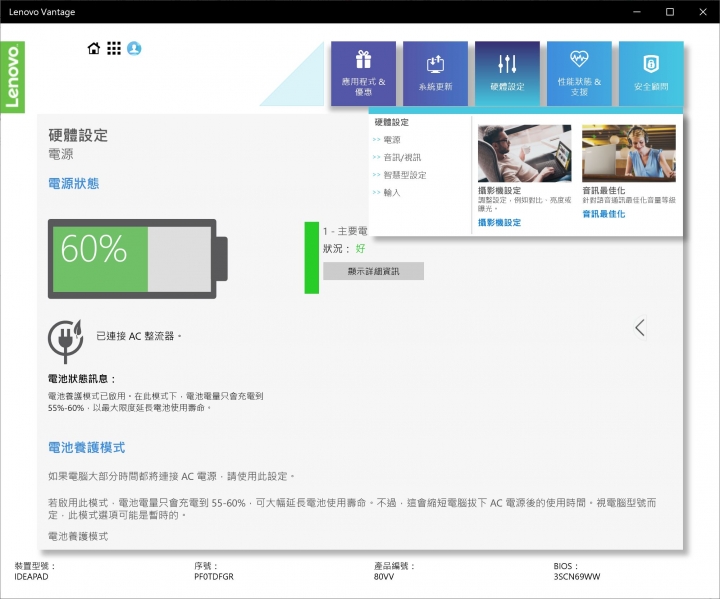Click the blue 電池養護模式 heading
This screenshot has height=599, width=720.
click(86, 447)
